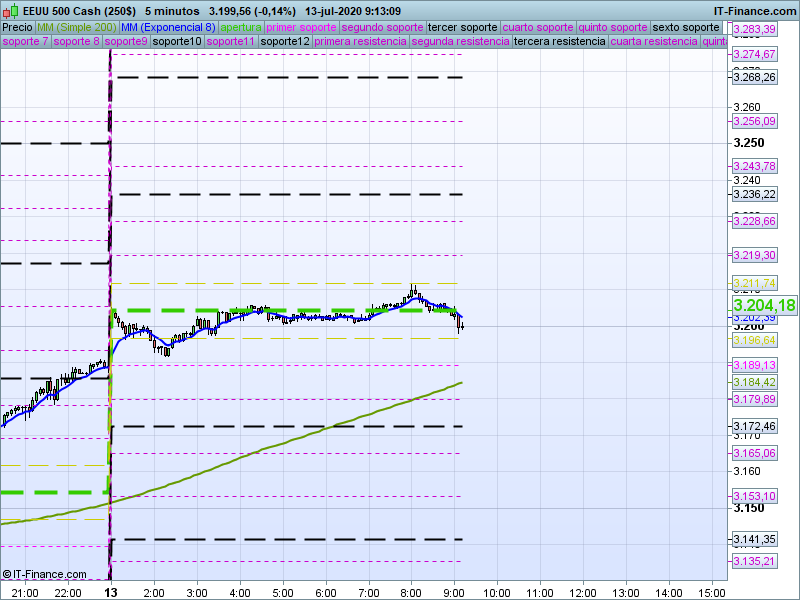Open the IT-Finance.com link at top right
Image resolution: width=800 pixels, height=600 pixels.
point(755,11)
